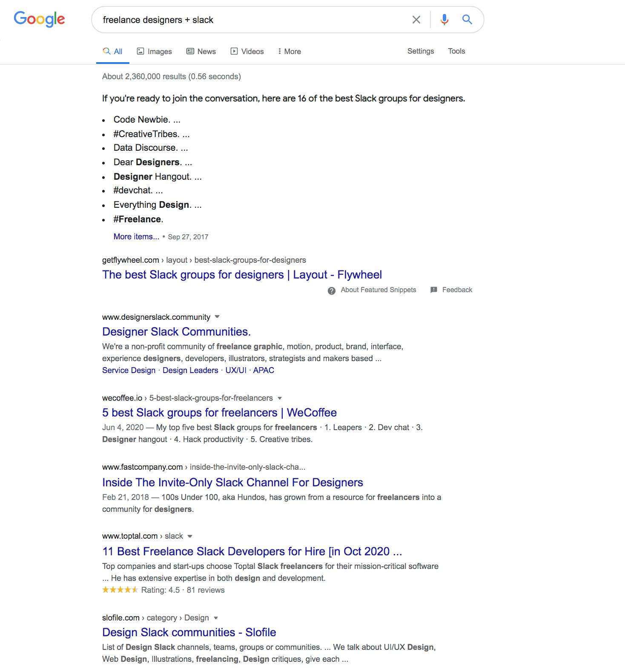Image resolution: width=625 pixels, height=672 pixels.
Task: Expand dropdown arrow beside www.toptal.com URL
Action: coord(190,536)
